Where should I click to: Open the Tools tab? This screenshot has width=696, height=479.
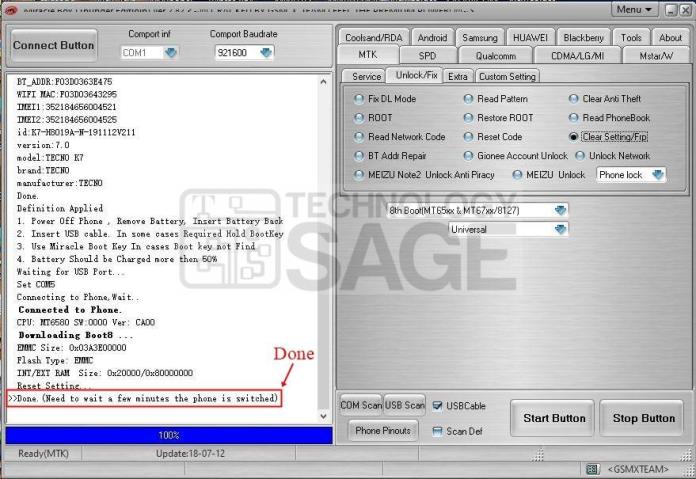pyautogui.click(x=631, y=38)
